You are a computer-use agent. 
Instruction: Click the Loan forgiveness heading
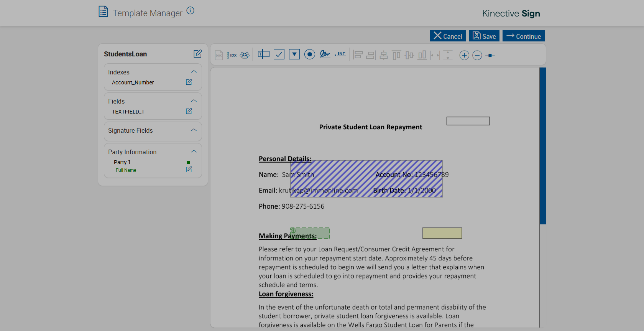(286, 294)
